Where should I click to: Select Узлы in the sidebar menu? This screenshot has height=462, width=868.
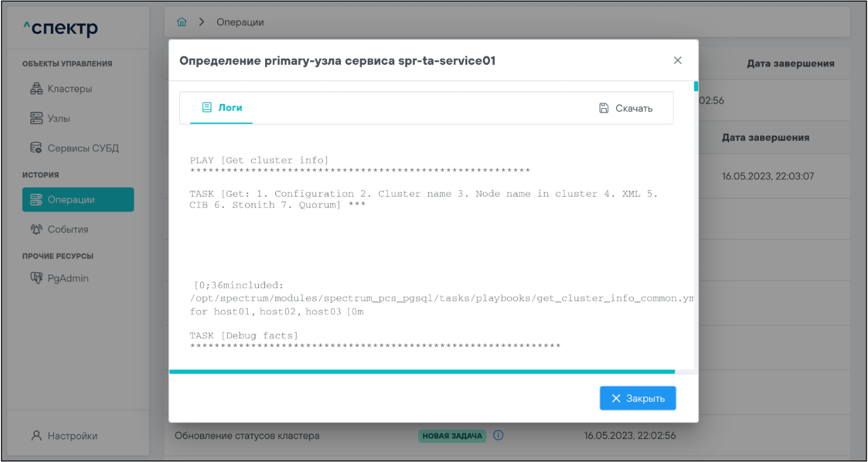tap(59, 119)
